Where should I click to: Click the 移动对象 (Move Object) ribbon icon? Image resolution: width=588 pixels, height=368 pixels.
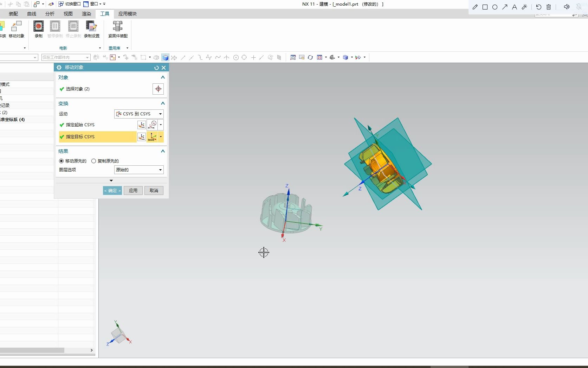(17, 29)
